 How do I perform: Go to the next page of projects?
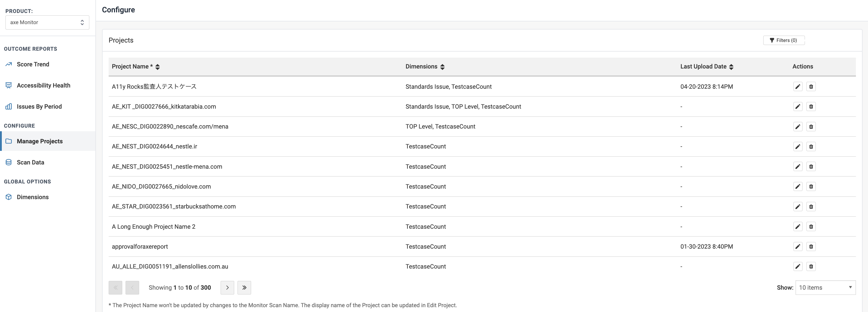click(227, 287)
